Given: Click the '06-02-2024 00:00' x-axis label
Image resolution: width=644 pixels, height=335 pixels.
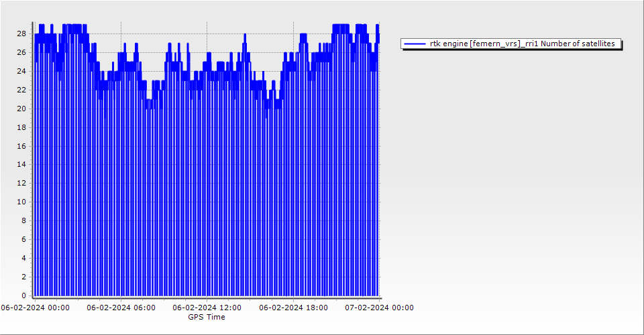Looking at the screenshot, I should tap(35, 308).
